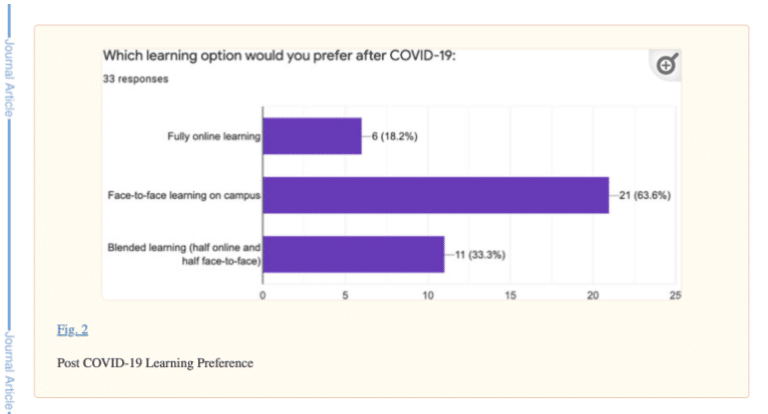Click the 10 tick on the x-axis

[x=428, y=295]
